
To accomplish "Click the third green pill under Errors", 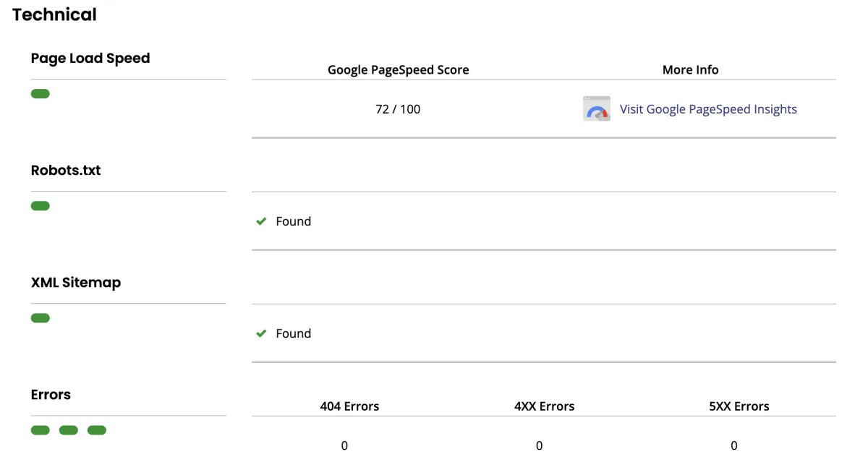I will pyautogui.click(x=97, y=430).
